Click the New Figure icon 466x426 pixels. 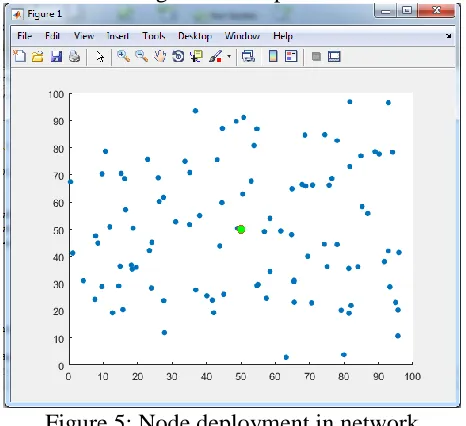pyautogui.click(x=19, y=56)
